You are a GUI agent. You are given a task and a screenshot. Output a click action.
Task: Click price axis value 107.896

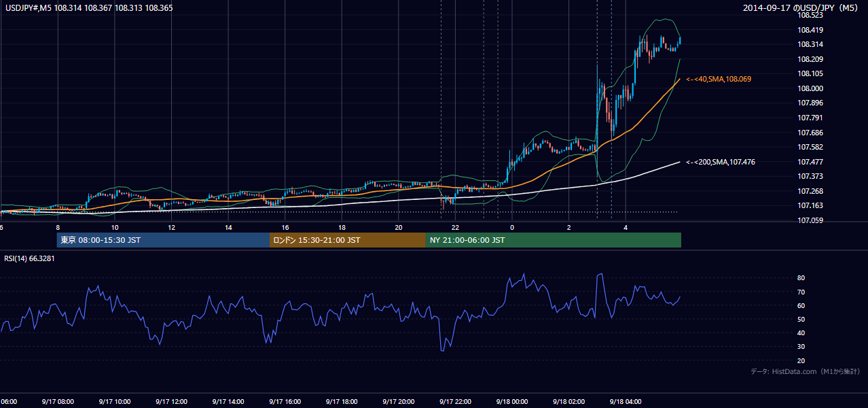(810, 103)
